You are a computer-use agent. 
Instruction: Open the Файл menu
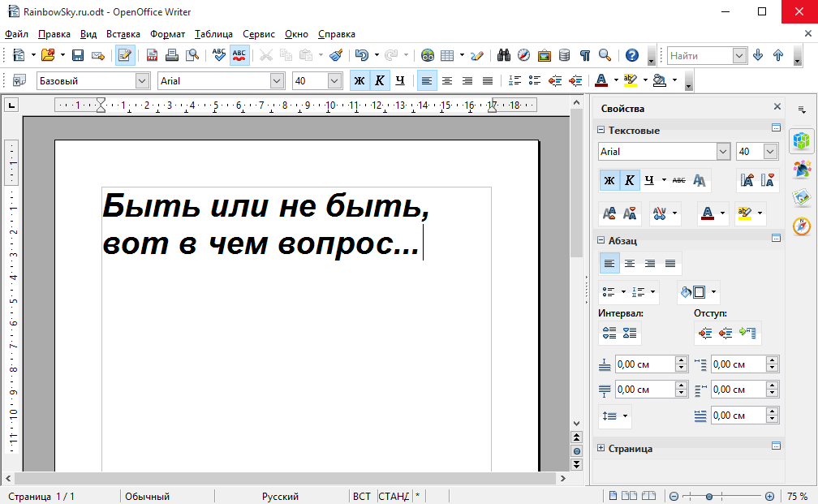17,34
